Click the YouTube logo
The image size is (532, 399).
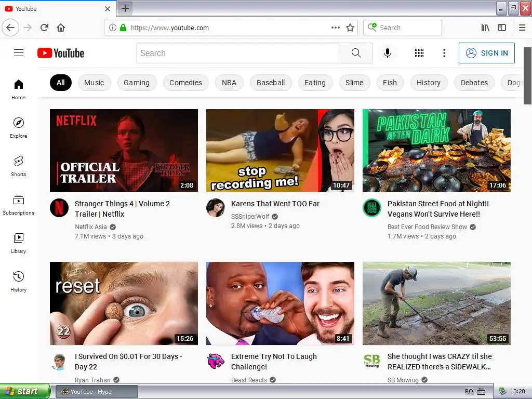click(61, 53)
